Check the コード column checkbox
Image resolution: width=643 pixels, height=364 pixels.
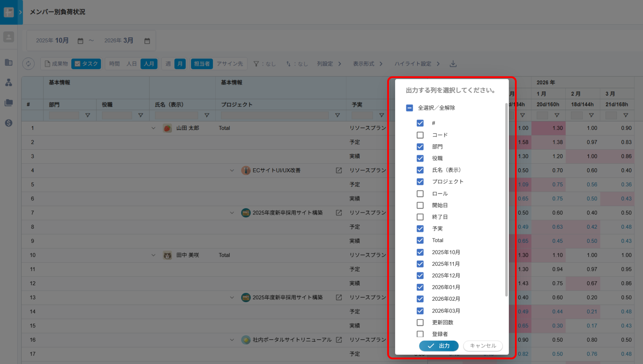coord(420,135)
